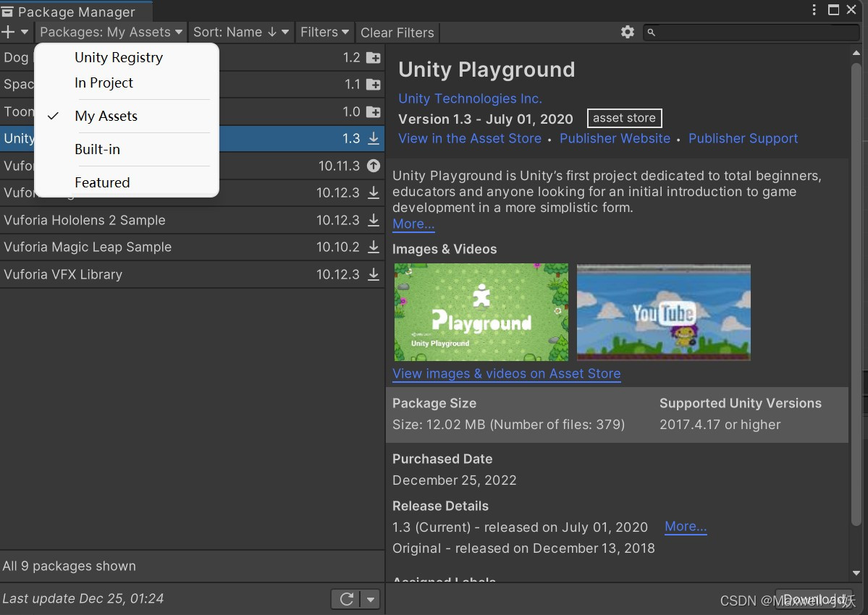Image resolution: width=868 pixels, height=615 pixels.
Task: Open the window kebab options menu
Action: click(x=814, y=10)
